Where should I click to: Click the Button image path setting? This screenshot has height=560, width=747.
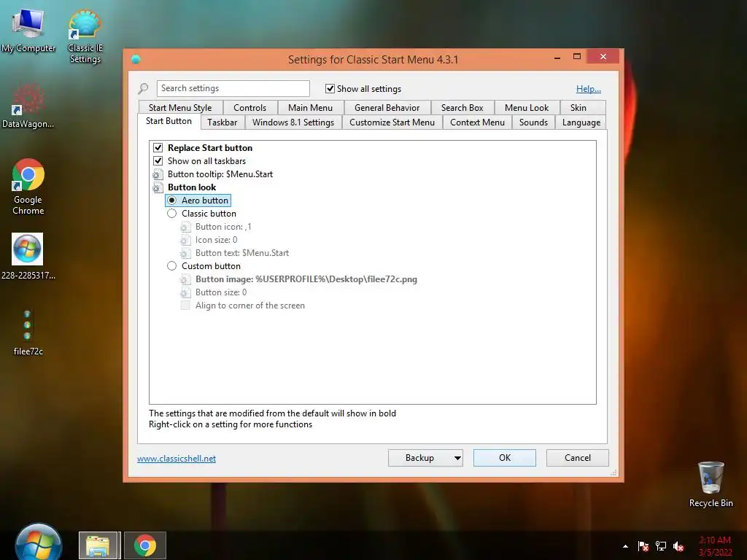click(x=306, y=279)
